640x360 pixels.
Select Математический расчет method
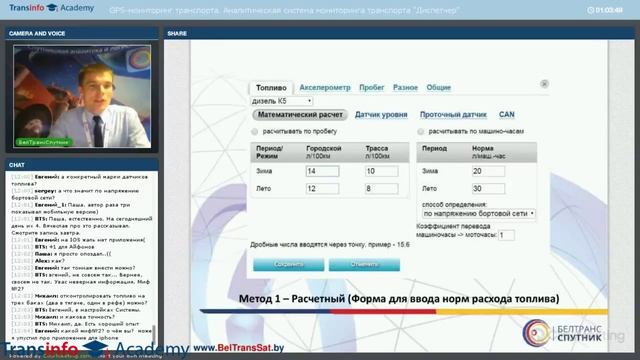pyautogui.click(x=300, y=115)
